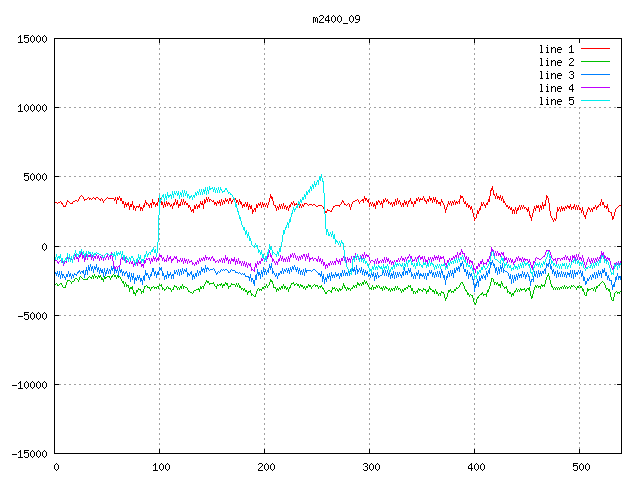640x480 pixels.
Task: Select the "line 2" legend label
Action: point(557,62)
